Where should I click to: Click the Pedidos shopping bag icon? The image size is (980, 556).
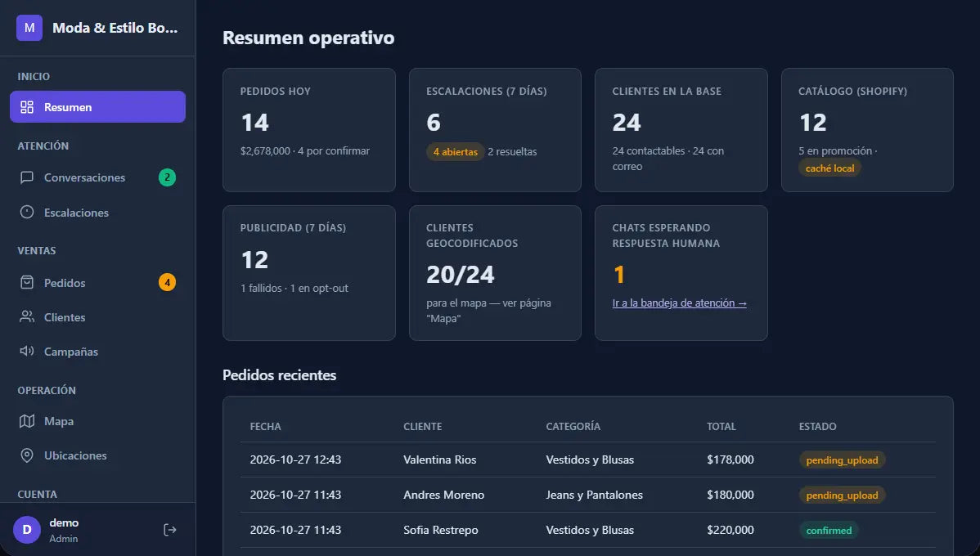pyautogui.click(x=27, y=282)
